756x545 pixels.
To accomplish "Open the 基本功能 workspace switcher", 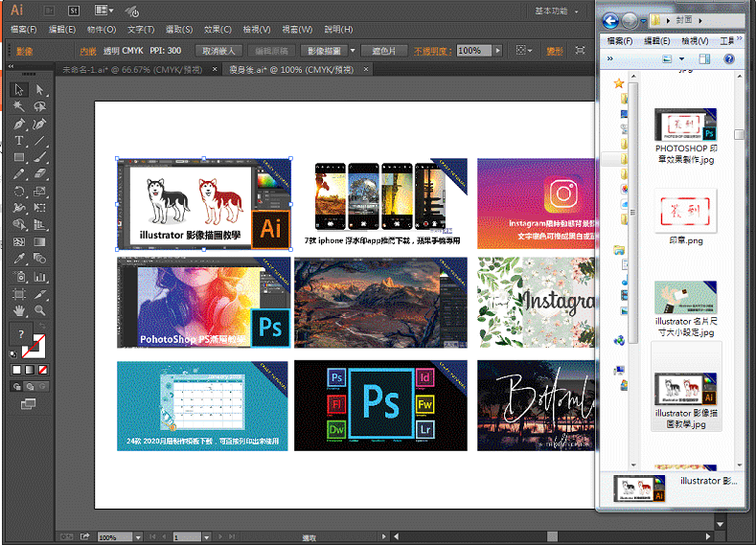I will (x=556, y=11).
